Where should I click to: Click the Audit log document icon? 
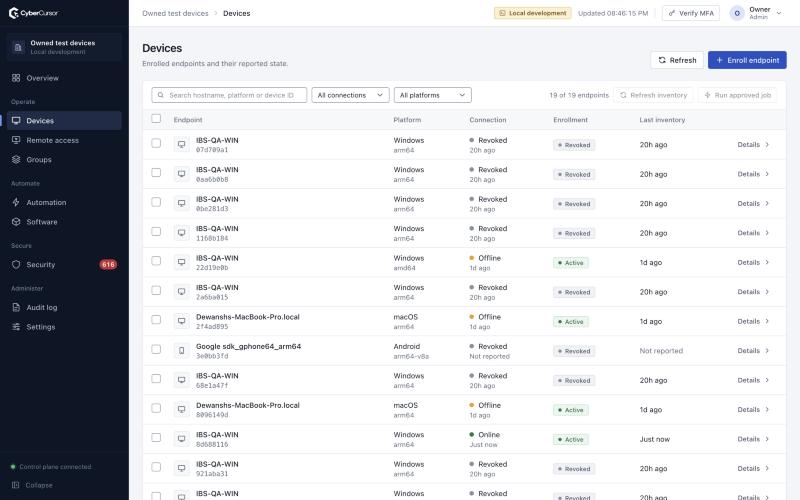click(x=16, y=307)
